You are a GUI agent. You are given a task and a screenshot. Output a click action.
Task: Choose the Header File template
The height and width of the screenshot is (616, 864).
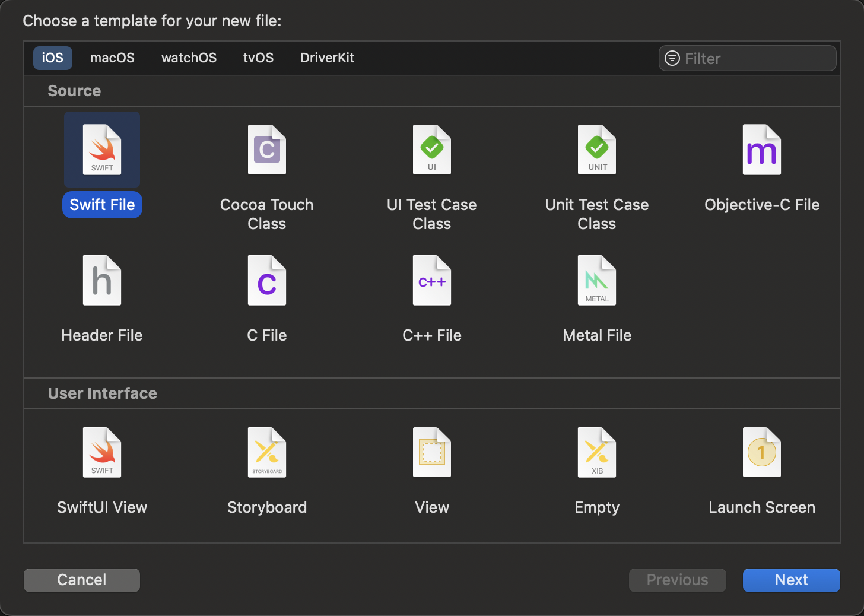click(x=102, y=280)
